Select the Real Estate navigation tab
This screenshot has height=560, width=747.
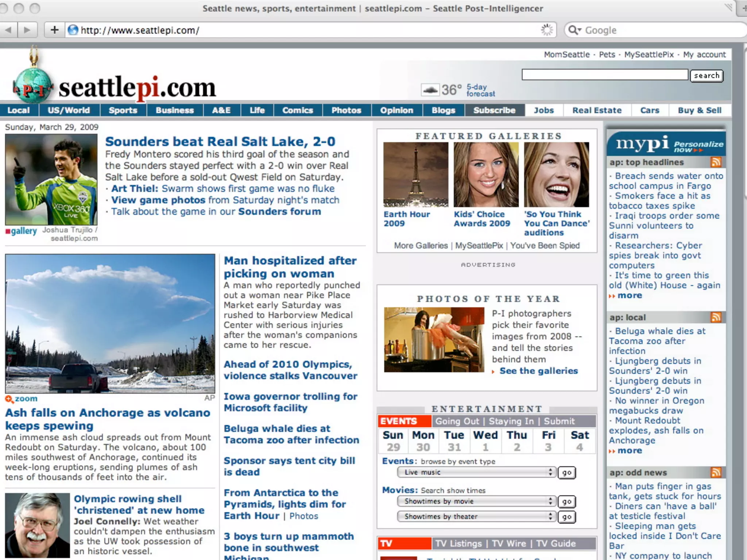point(597,110)
